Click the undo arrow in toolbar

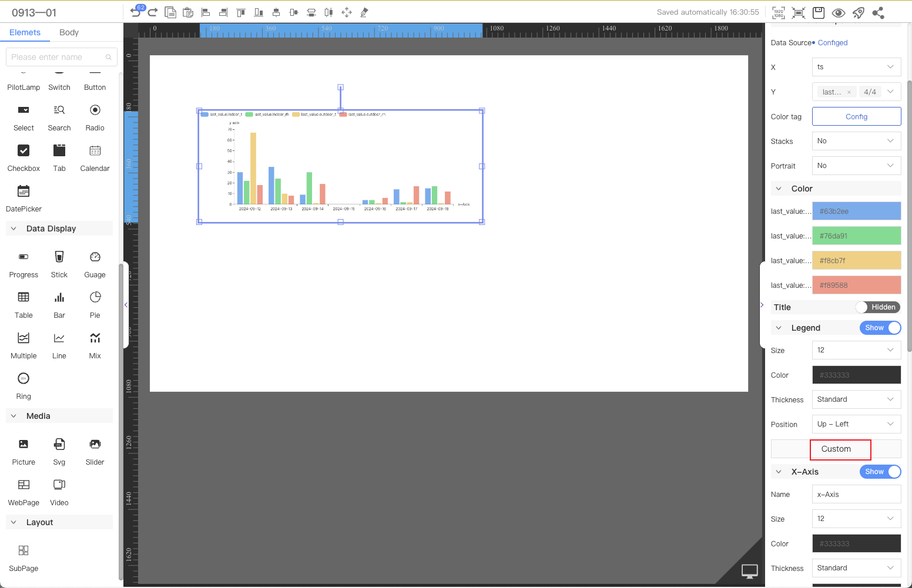(135, 12)
